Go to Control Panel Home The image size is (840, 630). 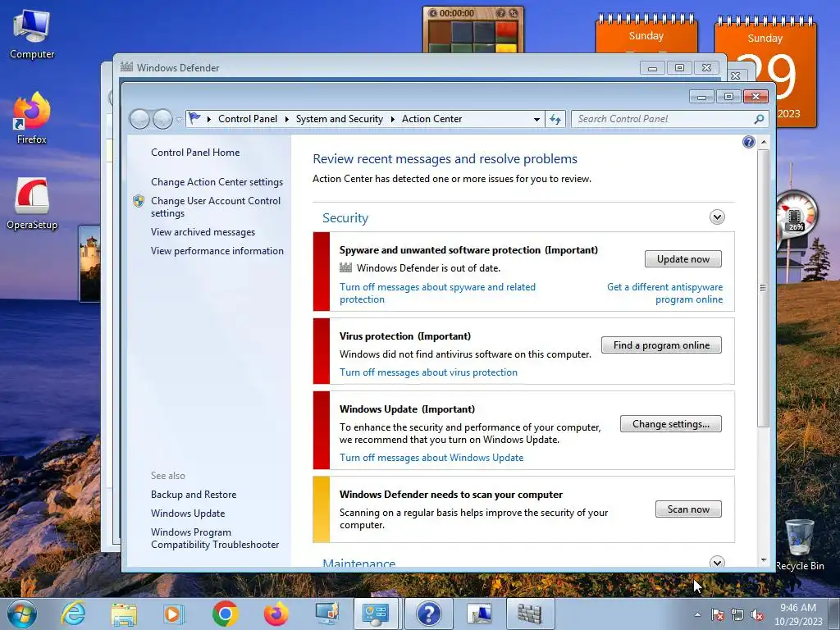coord(195,153)
